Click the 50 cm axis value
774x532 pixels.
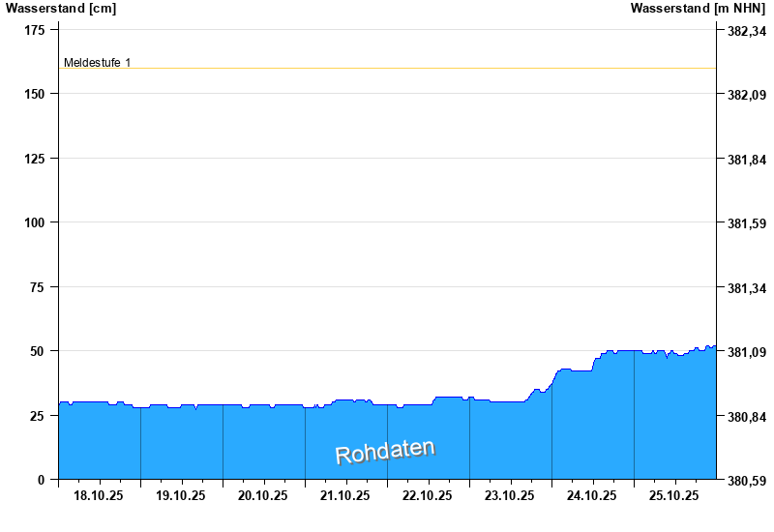[x=38, y=352]
